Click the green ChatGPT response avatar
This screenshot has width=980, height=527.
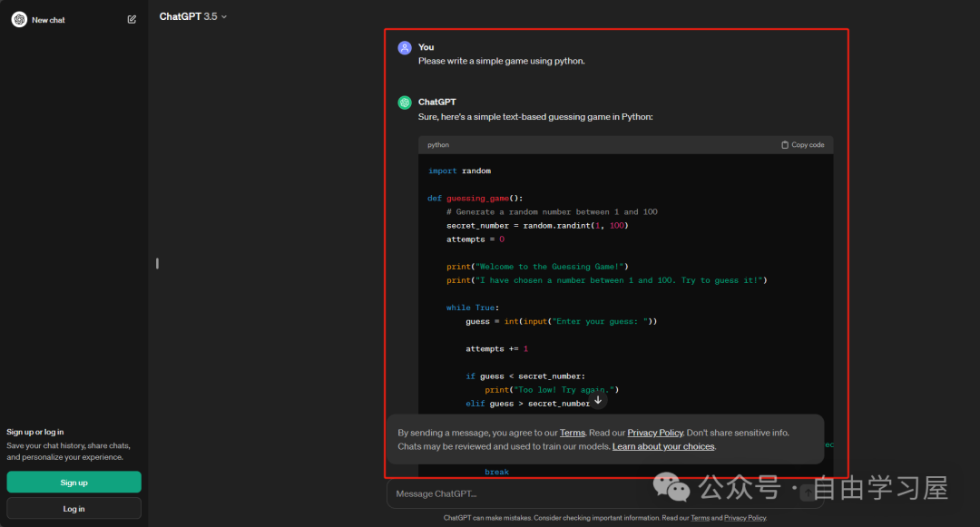pos(405,102)
